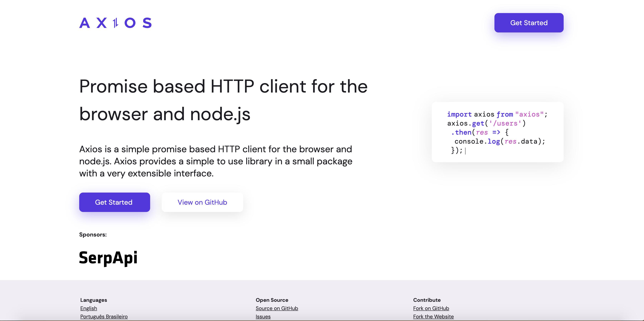The height and width of the screenshot is (321, 644).
Task: Select the code example panel
Action: (x=498, y=132)
